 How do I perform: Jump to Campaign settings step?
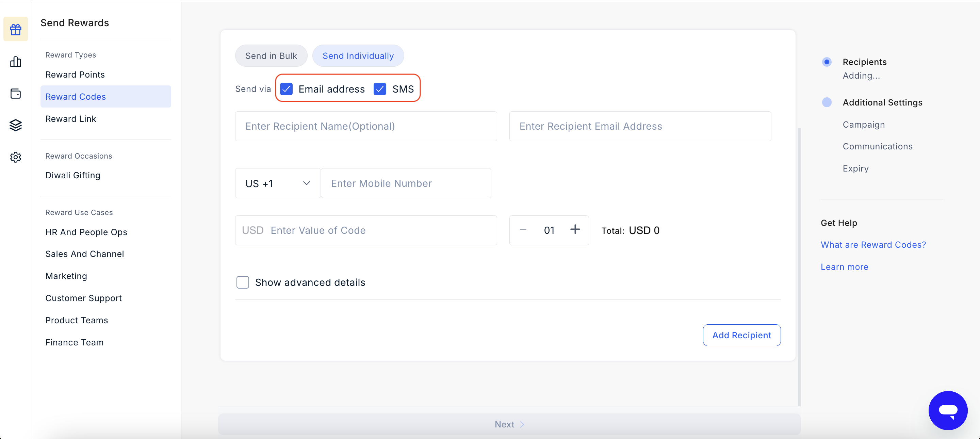864,125
